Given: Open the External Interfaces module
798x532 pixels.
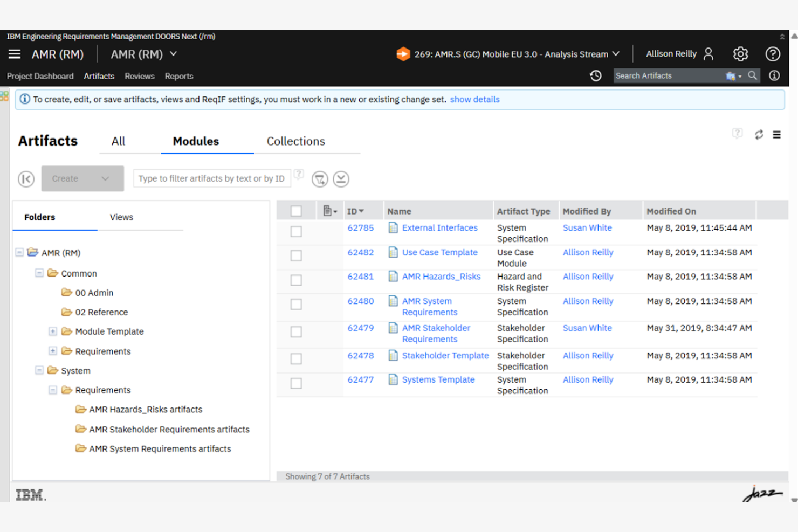Looking at the screenshot, I should tap(440, 227).
